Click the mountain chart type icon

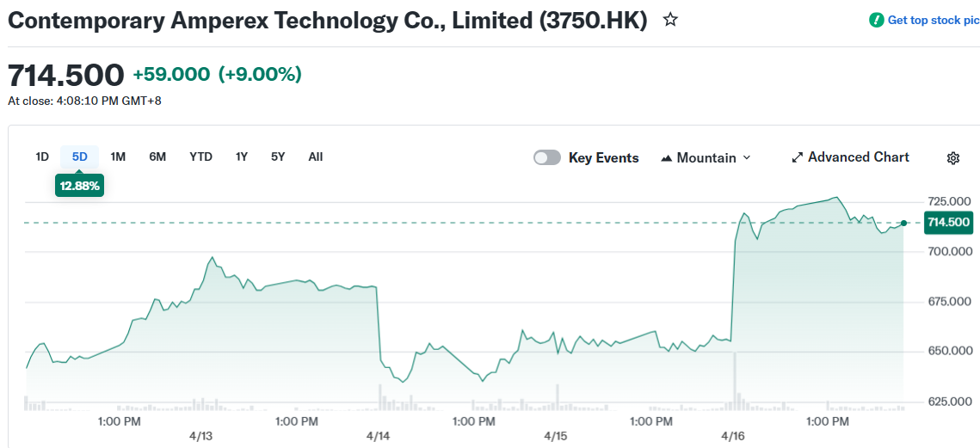666,158
